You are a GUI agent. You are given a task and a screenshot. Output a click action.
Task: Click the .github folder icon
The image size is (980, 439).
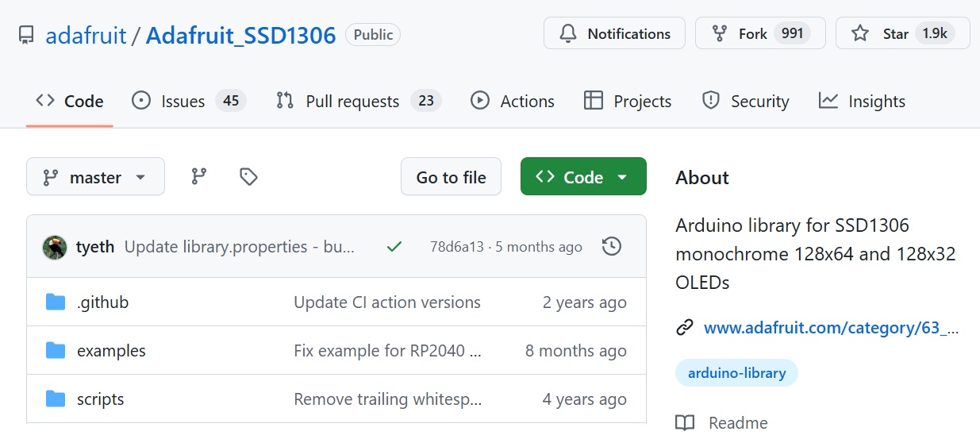(x=56, y=302)
